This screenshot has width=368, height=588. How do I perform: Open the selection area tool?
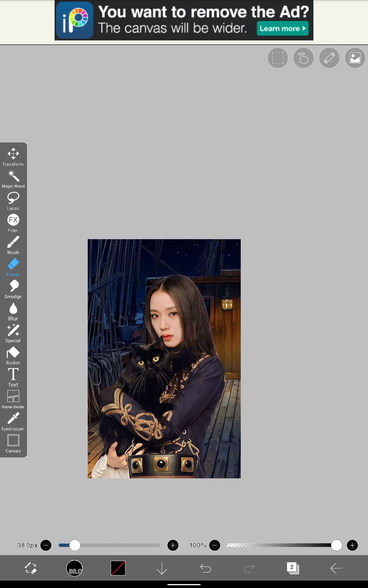(278, 58)
